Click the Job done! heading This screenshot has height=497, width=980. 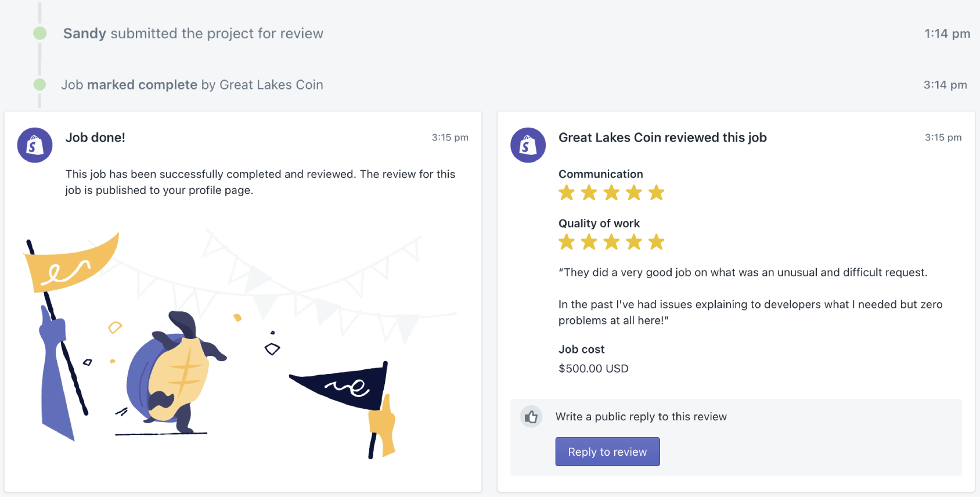[95, 138]
